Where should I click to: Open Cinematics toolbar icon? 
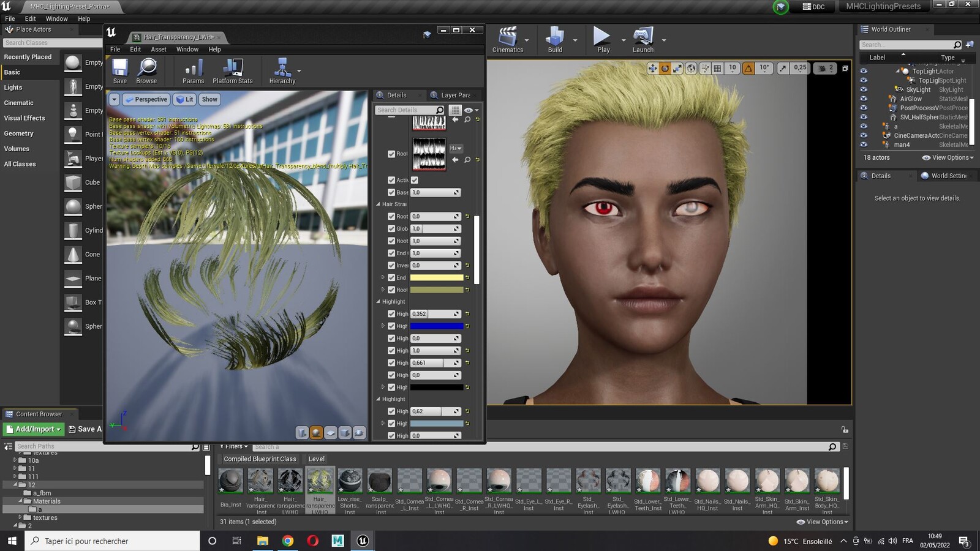click(x=508, y=36)
